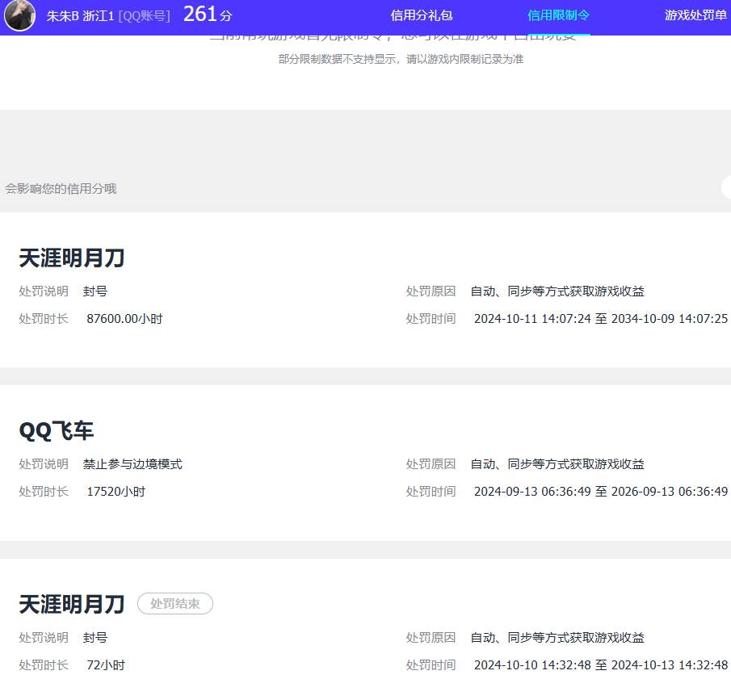This screenshot has height=700, width=731.
Task: Click the 17520小时 duration value
Action: click(117, 491)
